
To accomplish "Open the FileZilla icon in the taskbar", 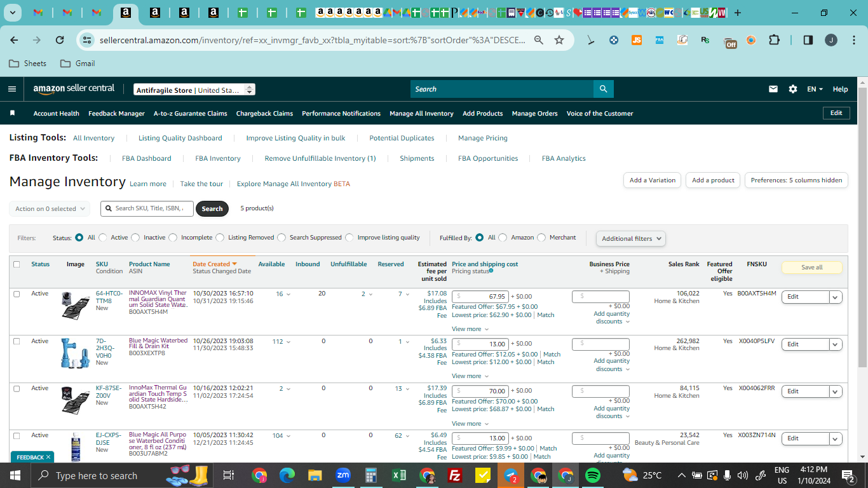I will click(455, 475).
